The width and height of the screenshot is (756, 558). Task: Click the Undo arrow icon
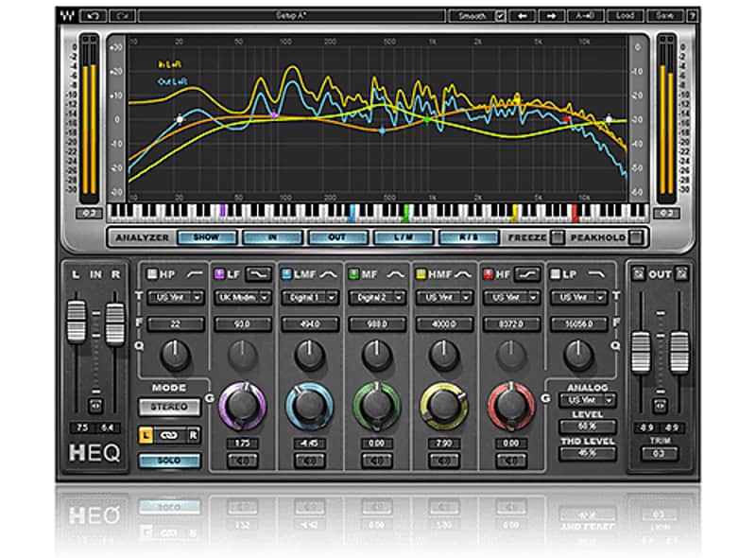click(x=93, y=16)
